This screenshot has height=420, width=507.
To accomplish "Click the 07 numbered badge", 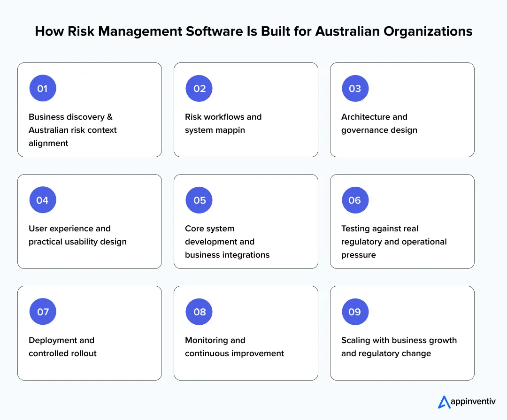I will [x=43, y=311].
